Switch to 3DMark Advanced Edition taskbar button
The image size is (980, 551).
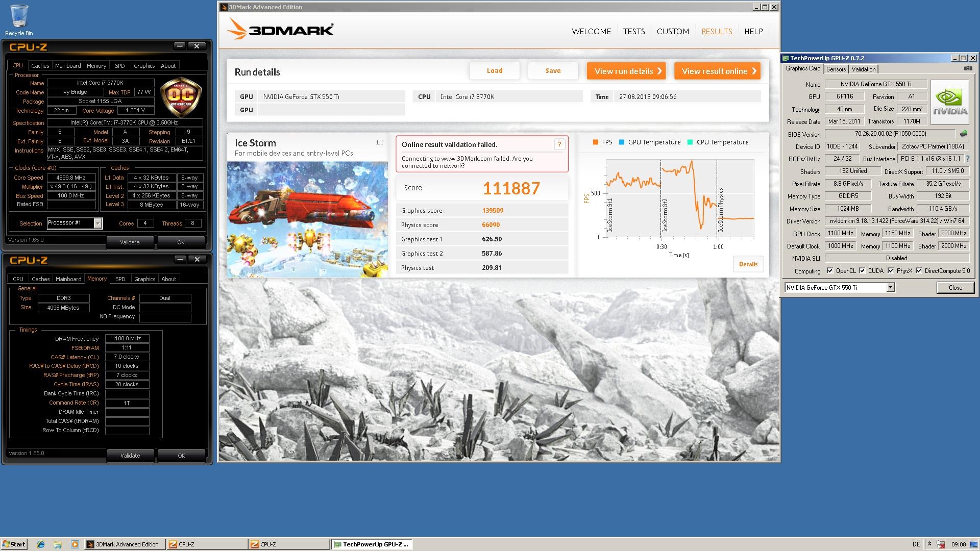[125, 544]
